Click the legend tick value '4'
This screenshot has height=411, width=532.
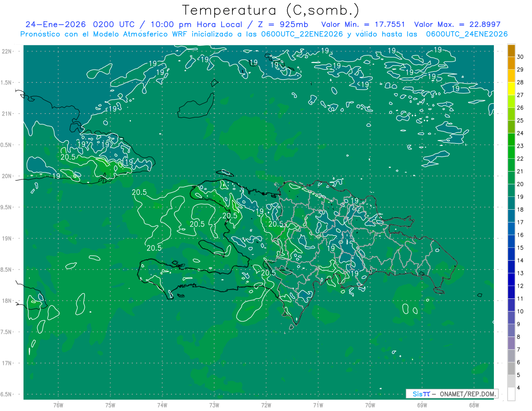point(519,388)
